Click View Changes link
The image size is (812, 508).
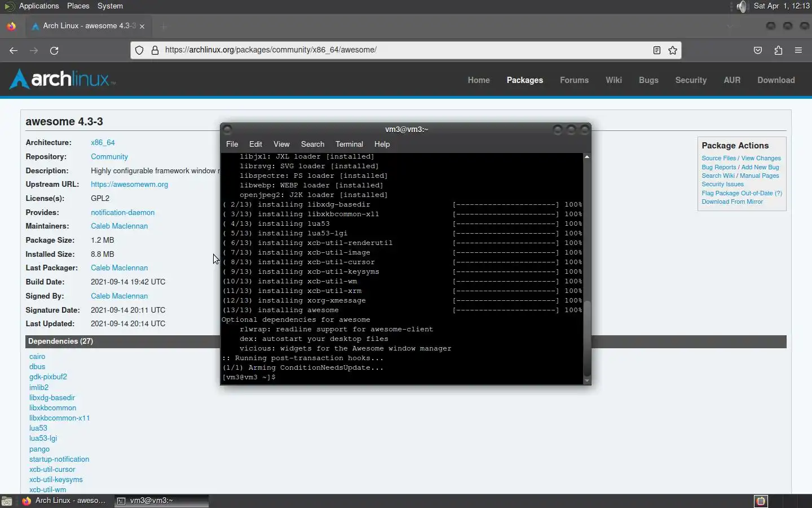pyautogui.click(x=761, y=159)
